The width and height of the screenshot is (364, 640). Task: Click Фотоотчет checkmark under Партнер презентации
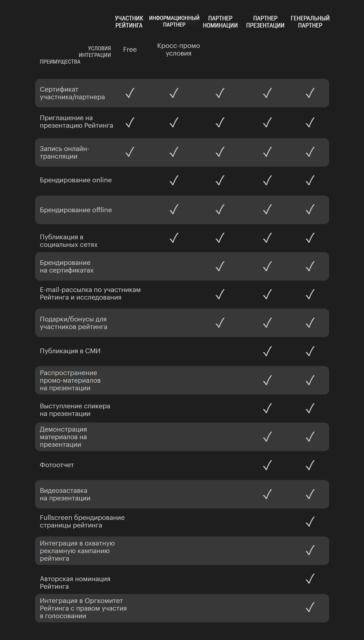point(267,465)
